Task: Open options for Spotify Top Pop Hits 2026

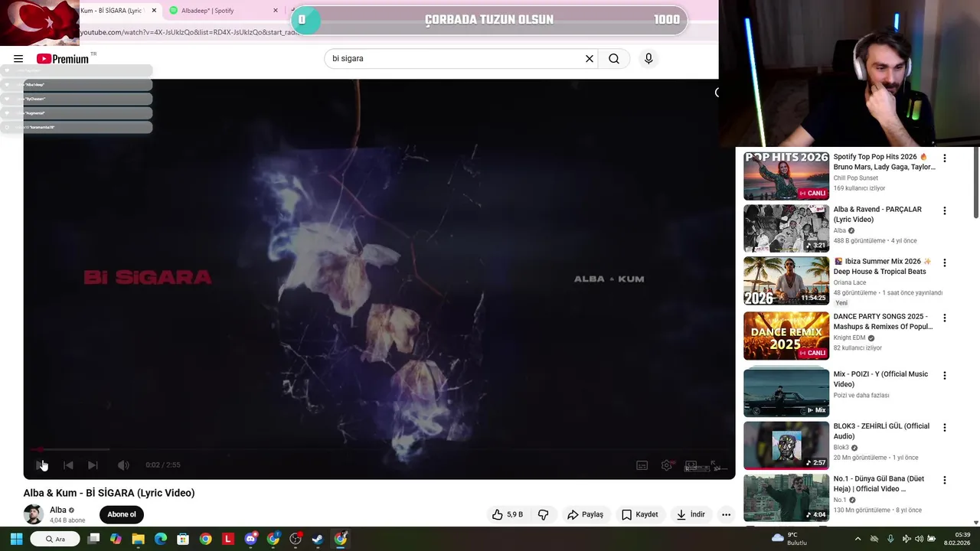Action: pyautogui.click(x=945, y=158)
